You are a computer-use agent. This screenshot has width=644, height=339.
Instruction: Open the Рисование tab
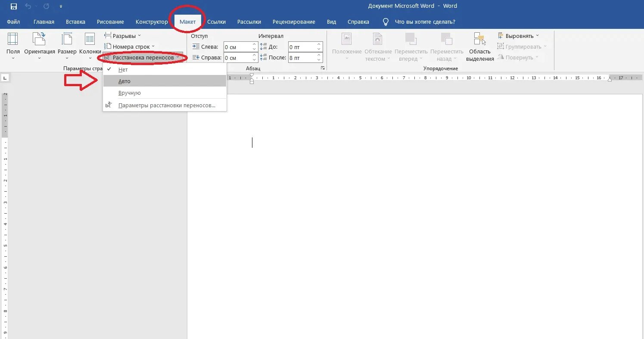tap(110, 22)
